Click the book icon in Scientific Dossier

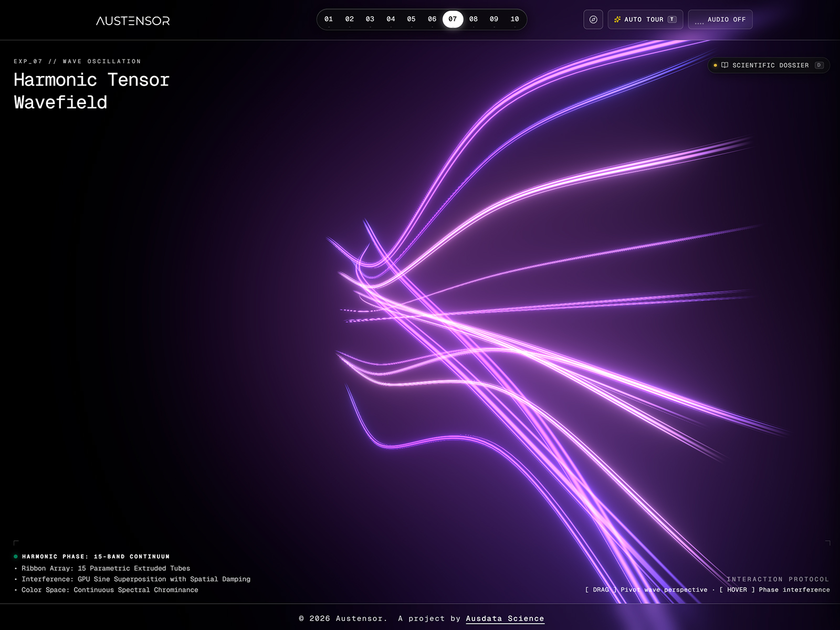(x=724, y=65)
